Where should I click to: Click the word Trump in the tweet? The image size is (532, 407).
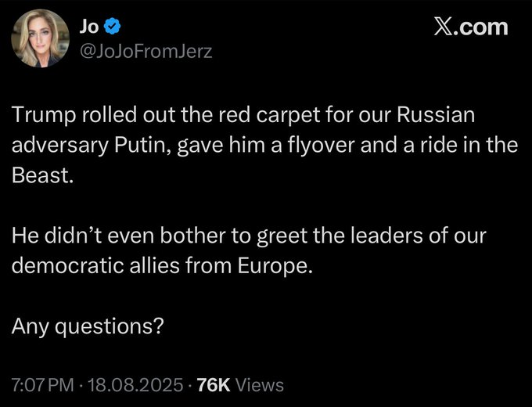click(x=44, y=116)
